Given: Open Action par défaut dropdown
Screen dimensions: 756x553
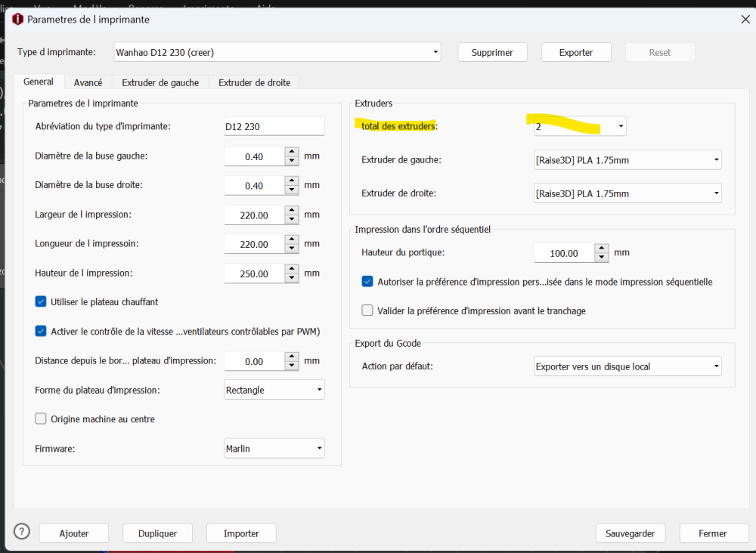Looking at the screenshot, I should click(x=627, y=366).
